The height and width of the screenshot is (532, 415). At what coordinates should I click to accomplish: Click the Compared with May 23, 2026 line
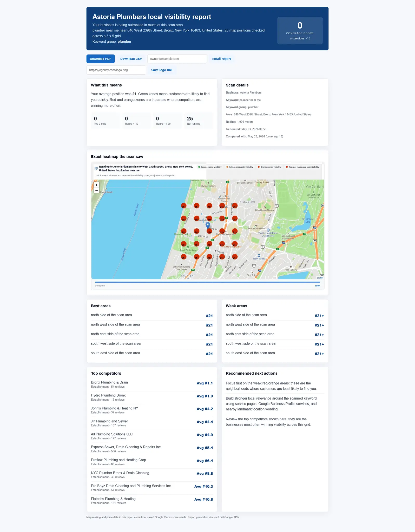click(x=254, y=136)
